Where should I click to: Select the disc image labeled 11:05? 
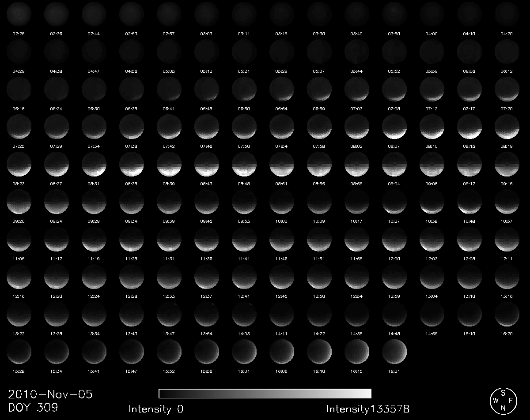click(x=19, y=238)
